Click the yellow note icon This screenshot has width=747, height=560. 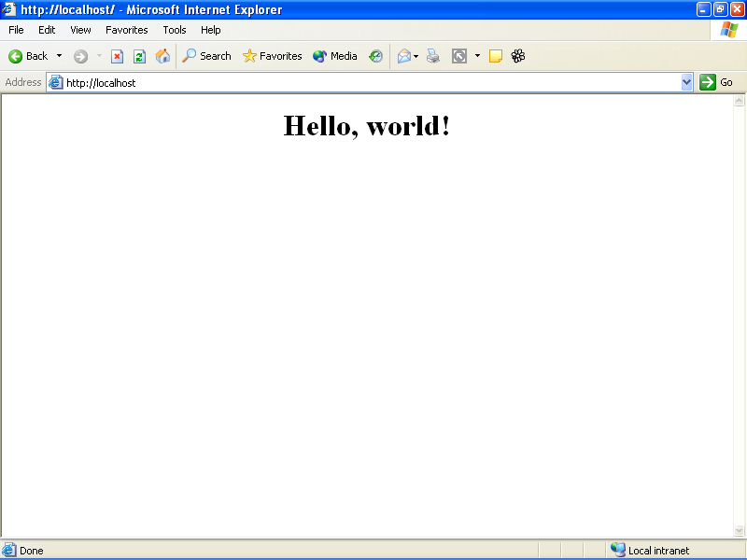coord(496,57)
